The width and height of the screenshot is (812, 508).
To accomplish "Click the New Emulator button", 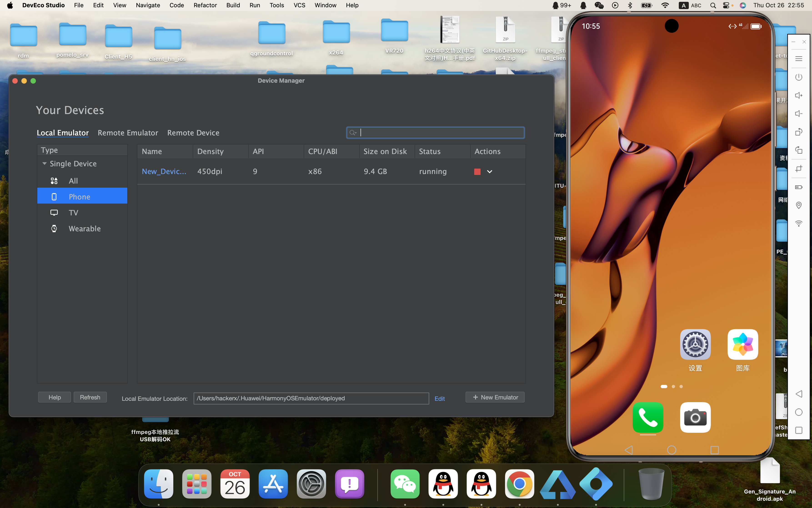I will pos(495,397).
